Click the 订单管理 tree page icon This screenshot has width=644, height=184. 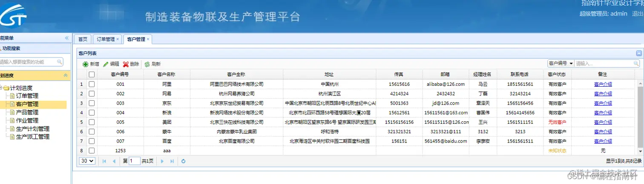coord(12,96)
